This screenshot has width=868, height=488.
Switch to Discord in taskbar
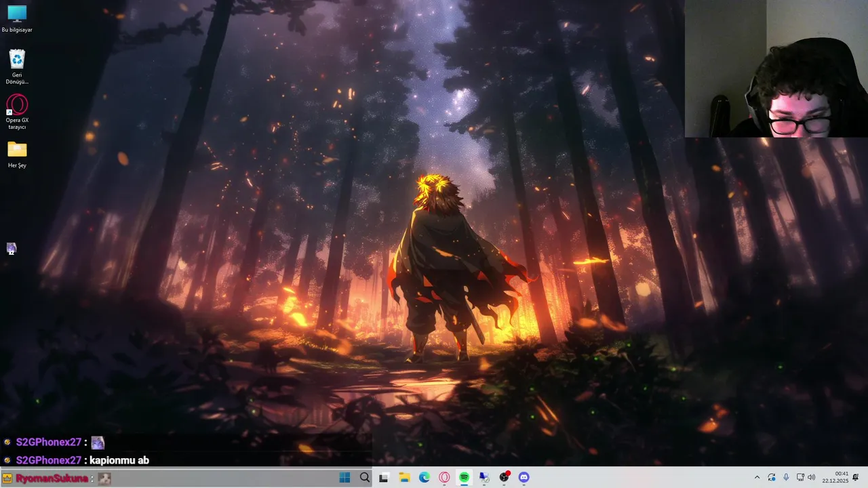coord(524,477)
